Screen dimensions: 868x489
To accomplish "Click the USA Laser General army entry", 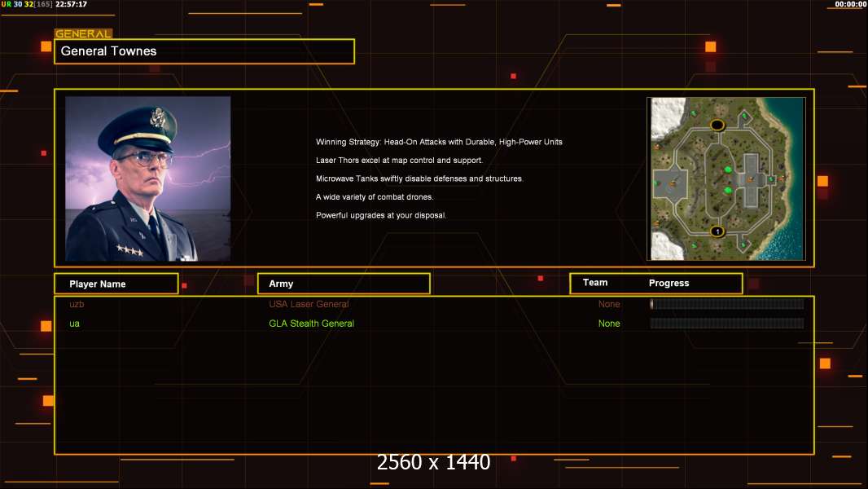I will 309,304.
